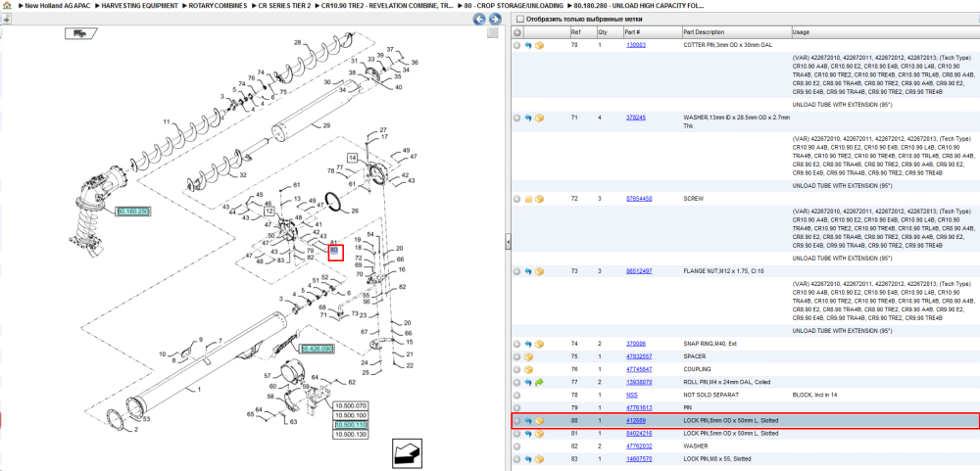
Task: Open reference box 10.500.130 in diagram
Action: click(351, 434)
